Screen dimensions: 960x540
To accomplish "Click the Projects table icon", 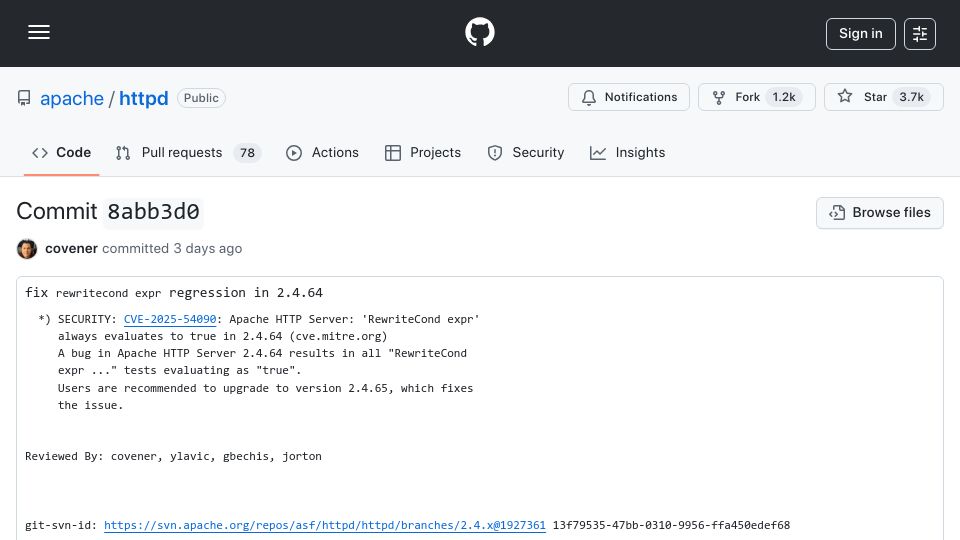I will (392, 152).
